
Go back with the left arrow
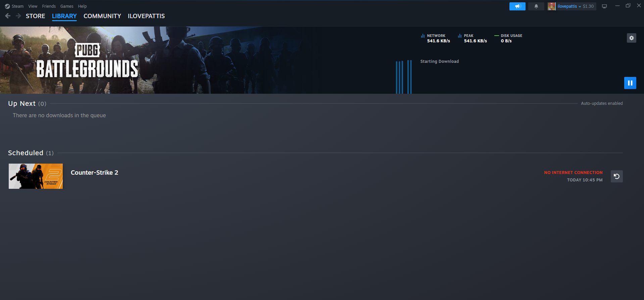pyautogui.click(x=8, y=16)
